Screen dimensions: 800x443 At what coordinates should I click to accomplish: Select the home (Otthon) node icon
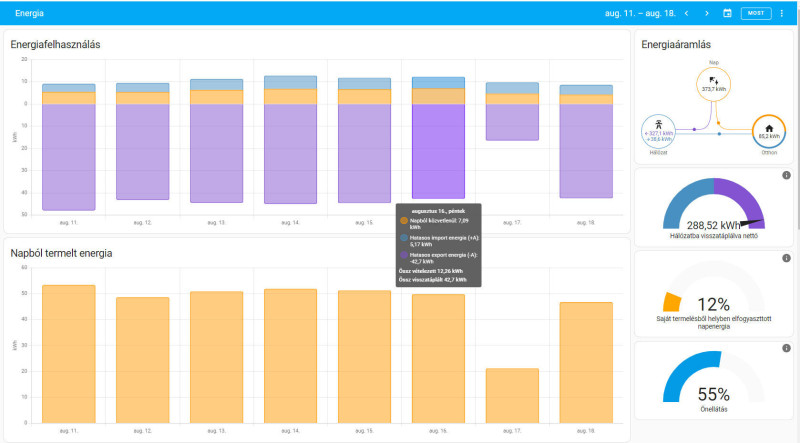click(x=769, y=128)
